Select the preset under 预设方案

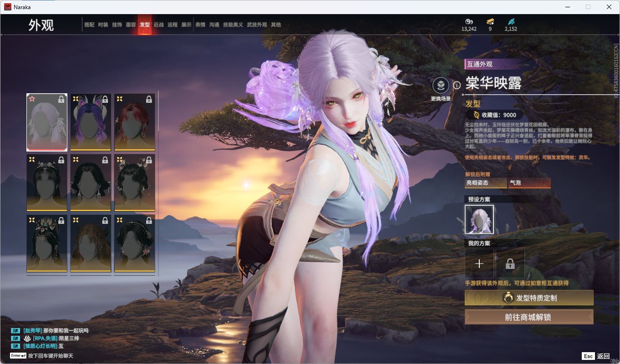point(479,219)
